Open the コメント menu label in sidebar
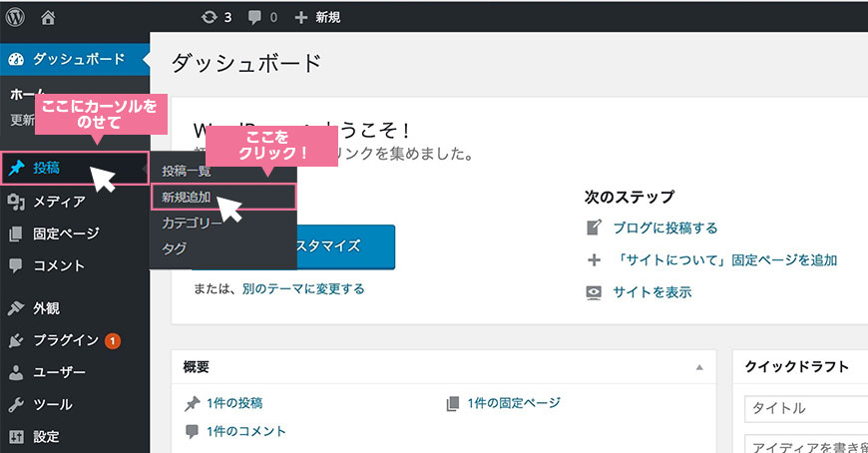This screenshot has width=868, height=453. click(x=59, y=265)
